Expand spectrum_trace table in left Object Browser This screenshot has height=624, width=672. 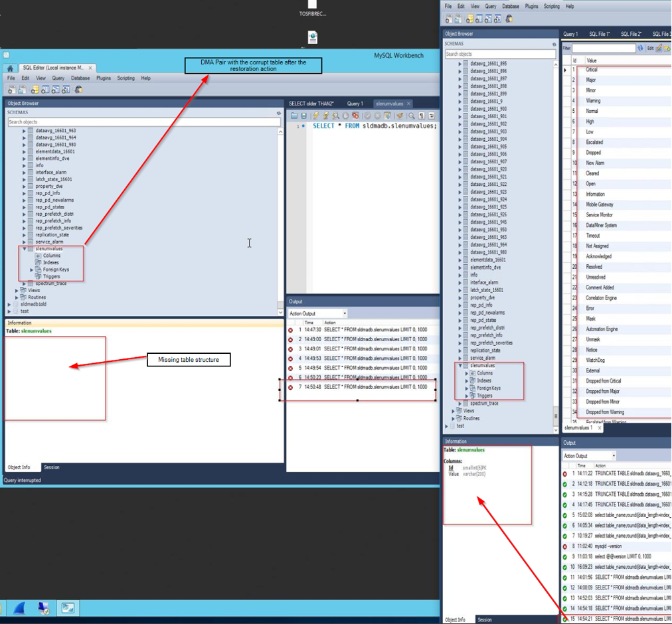pos(25,283)
